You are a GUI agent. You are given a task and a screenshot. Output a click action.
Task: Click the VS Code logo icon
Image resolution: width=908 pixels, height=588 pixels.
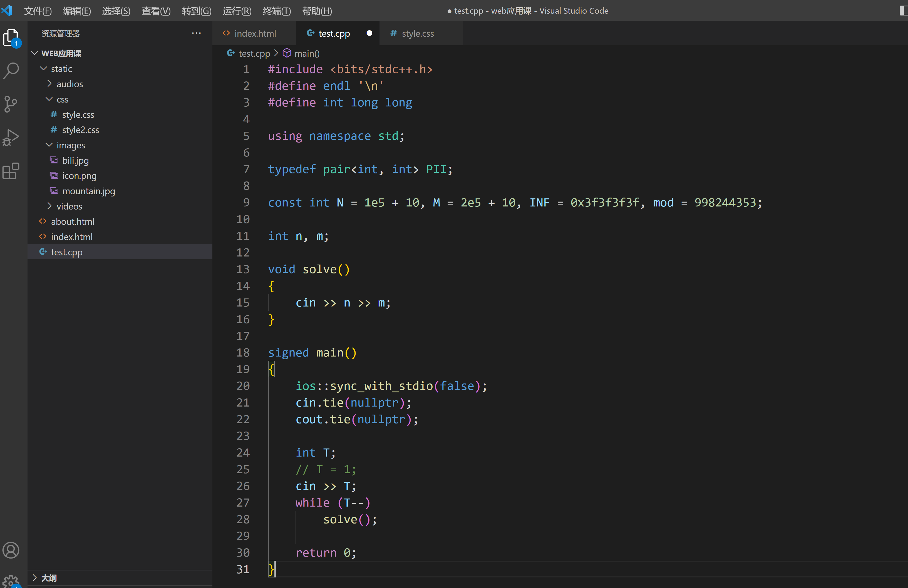[x=6, y=10]
